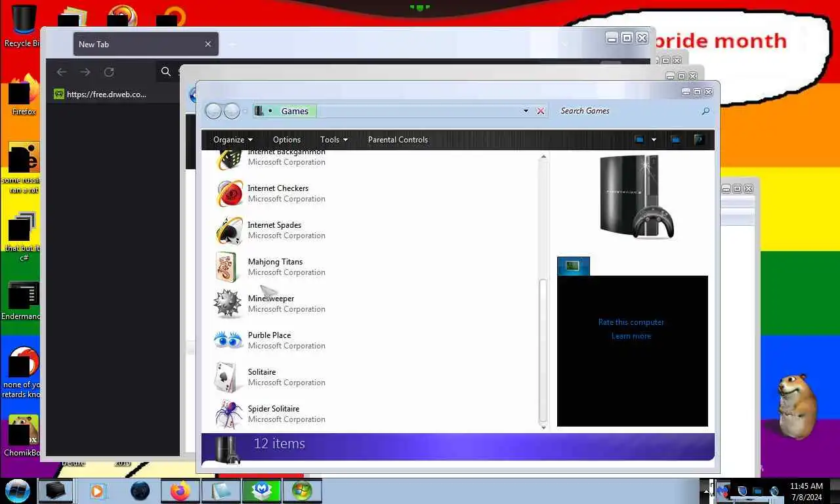The height and width of the screenshot is (504, 840).
Task: Click the PlayStation console preview image
Action: pyautogui.click(x=637, y=197)
